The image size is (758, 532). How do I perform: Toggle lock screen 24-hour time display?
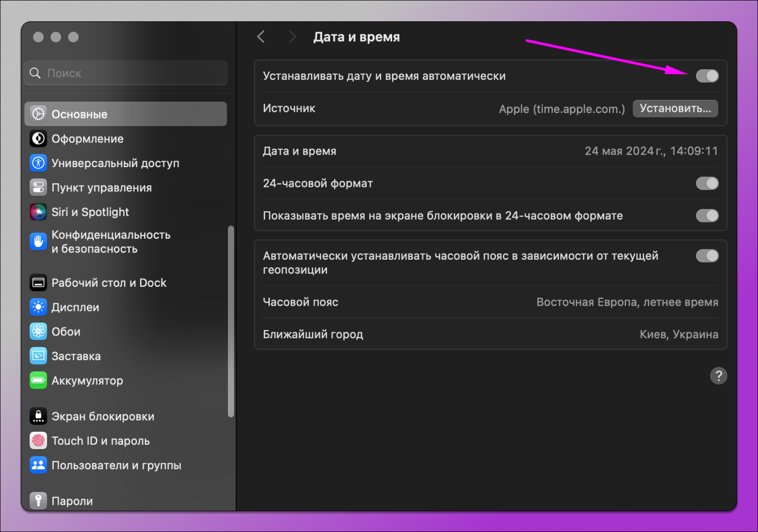point(707,216)
